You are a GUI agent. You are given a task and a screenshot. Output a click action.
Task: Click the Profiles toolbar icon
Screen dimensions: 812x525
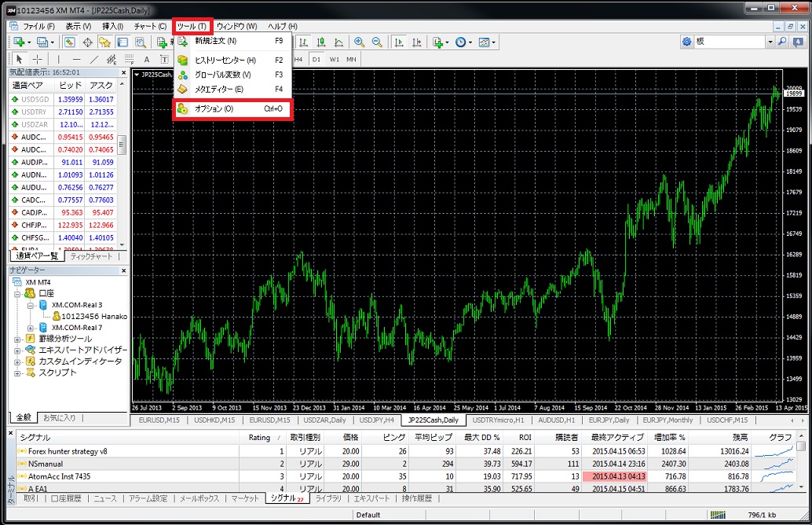click(43, 42)
